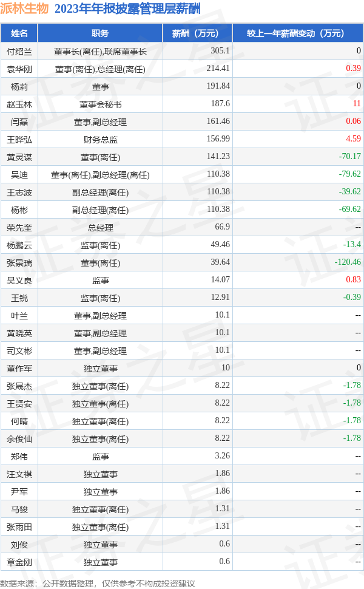
Task: Click the salary value 305.1
Action: tap(220, 50)
